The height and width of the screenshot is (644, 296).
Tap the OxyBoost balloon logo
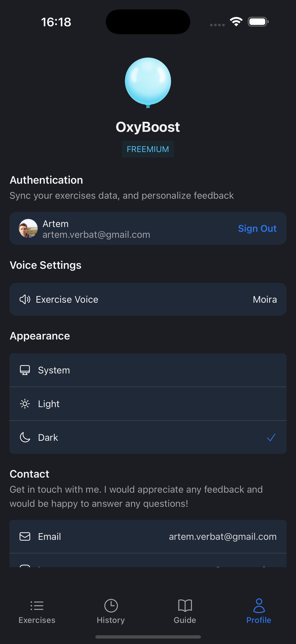pos(148,82)
